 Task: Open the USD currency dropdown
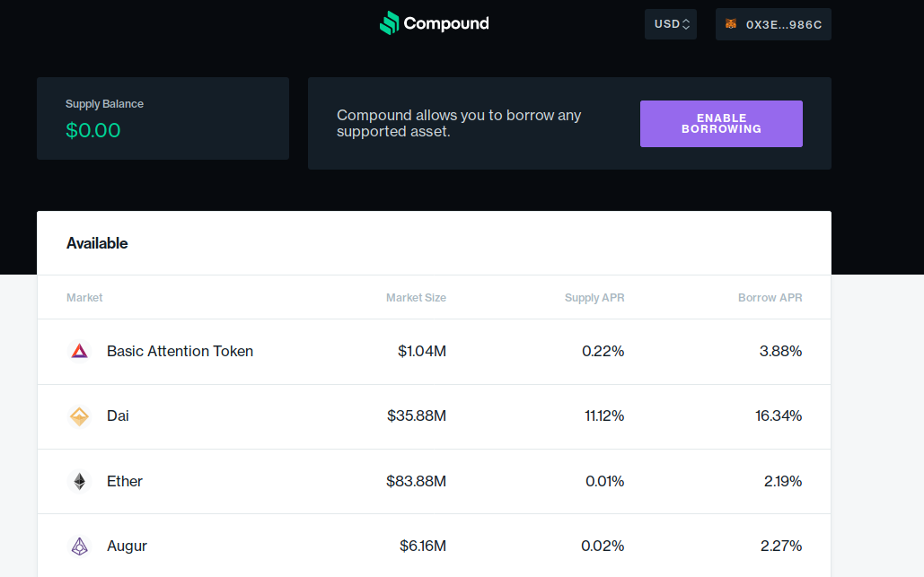pyautogui.click(x=671, y=24)
